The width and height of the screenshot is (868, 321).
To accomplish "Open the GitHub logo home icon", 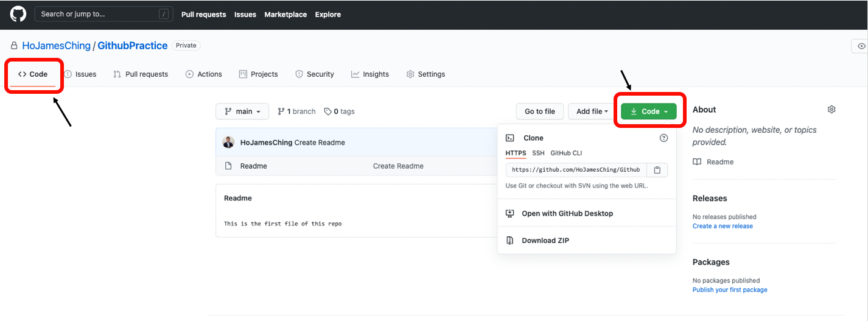I will pos(18,13).
